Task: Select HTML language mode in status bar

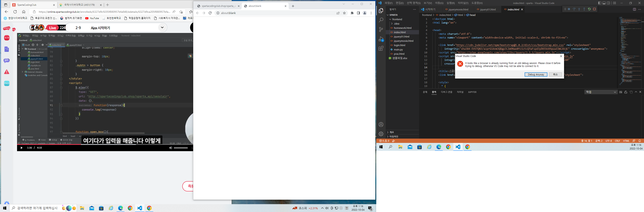Action: (x=626, y=141)
